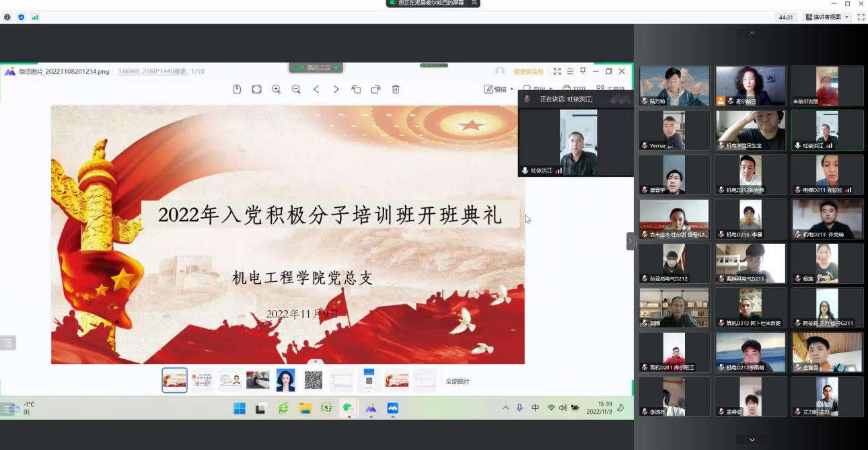The image size is (868, 450).
Task: Open the Windows Start button
Action: coord(240,408)
